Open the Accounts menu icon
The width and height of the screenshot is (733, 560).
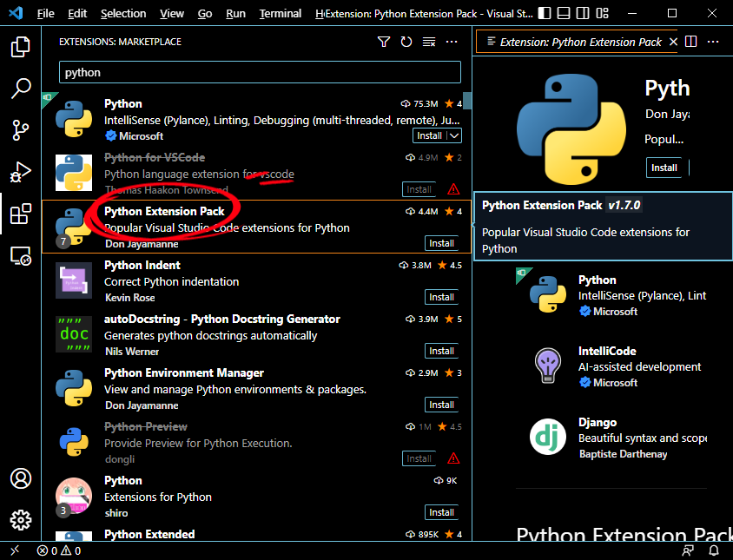click(21, 478)
